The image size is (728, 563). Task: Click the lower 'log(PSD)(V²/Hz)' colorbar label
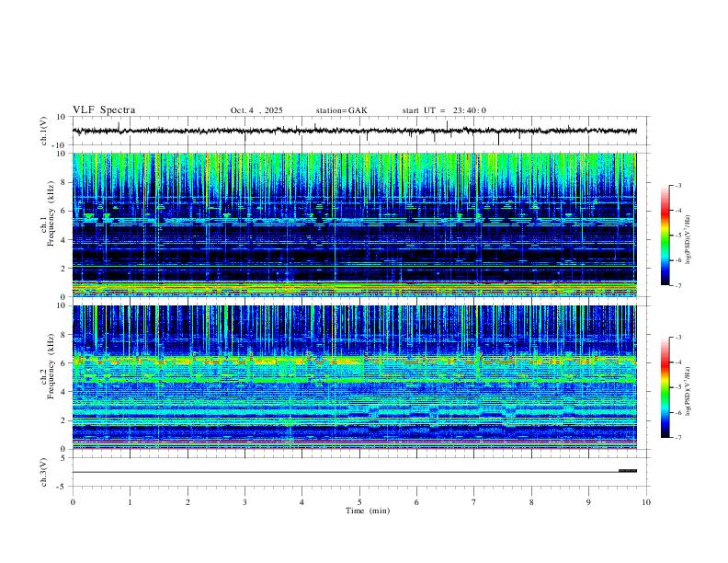[688, 391]
